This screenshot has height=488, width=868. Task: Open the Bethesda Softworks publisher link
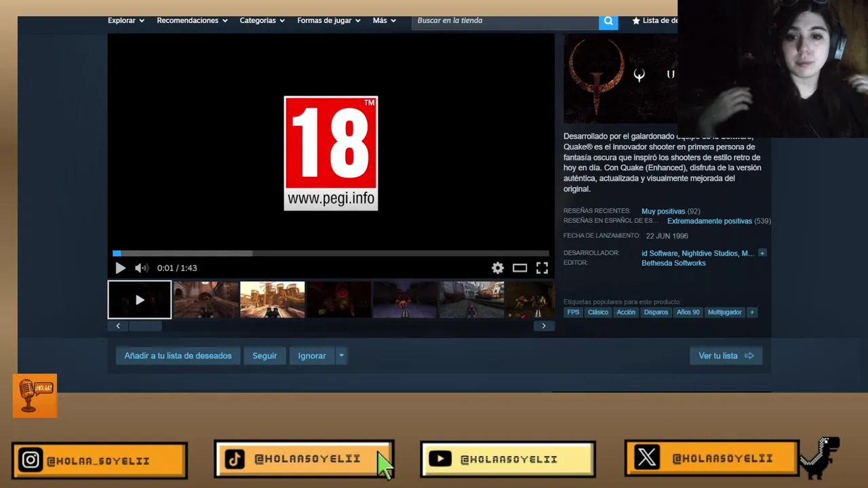pos(673,263)
